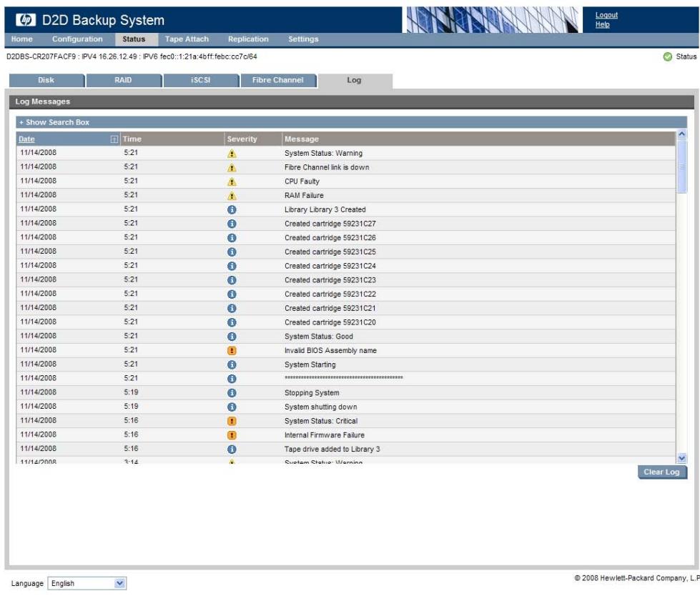Open the Language dropdown
The height and width of the screenshot is (596, 700).
[x=87, y=584]
